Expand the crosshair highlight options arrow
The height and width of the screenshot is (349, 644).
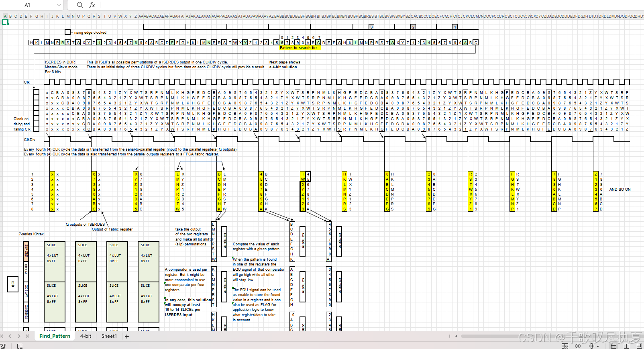(x=598, y=346)
